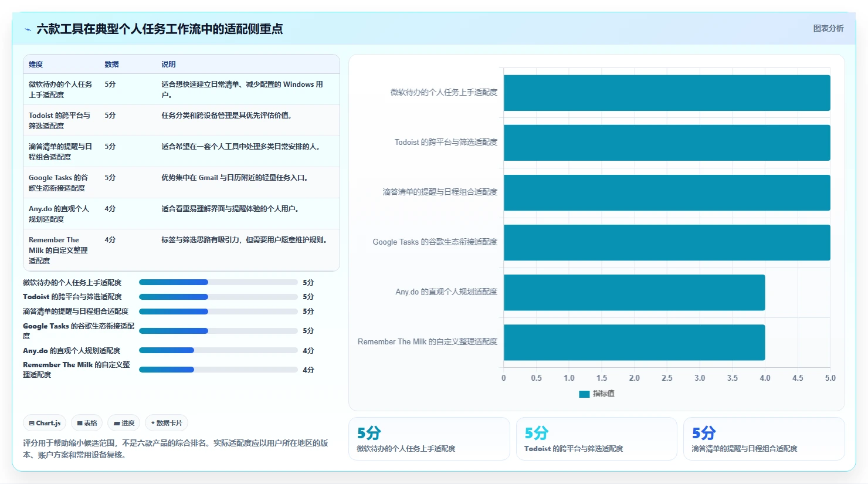
Task: Click the Google Tasks 的谷歌生态衔接适配度 progress bar
Action: [218, 331]
